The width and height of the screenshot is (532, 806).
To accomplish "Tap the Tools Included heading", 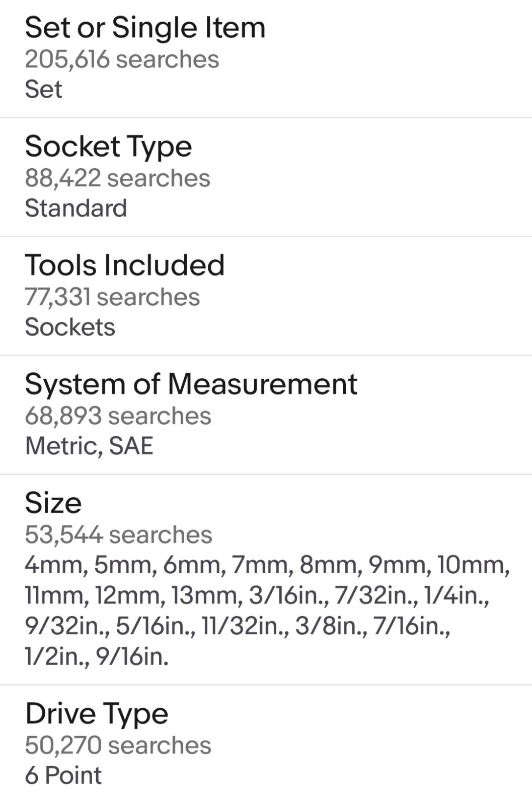I will (125, 265).
